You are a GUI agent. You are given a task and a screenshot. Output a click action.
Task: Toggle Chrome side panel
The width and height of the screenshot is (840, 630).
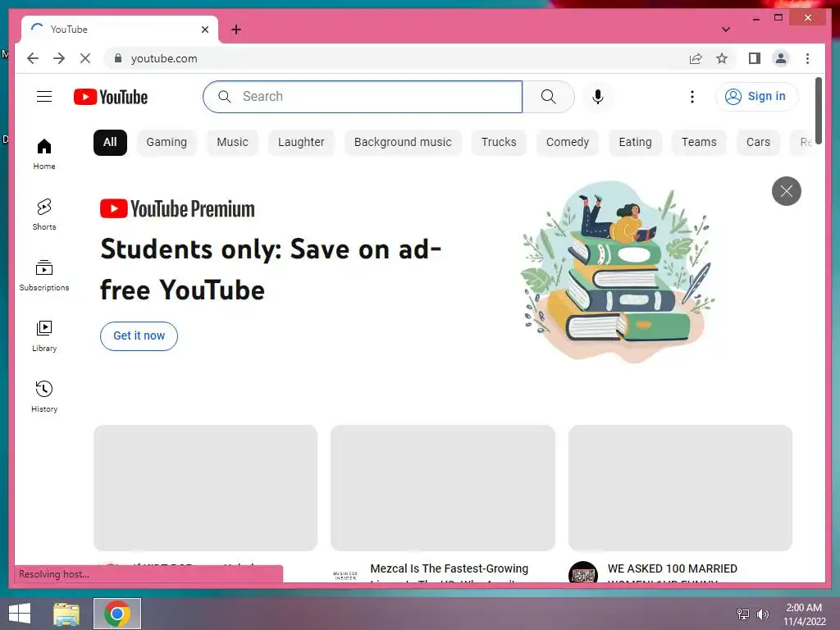tap(755, 58)
